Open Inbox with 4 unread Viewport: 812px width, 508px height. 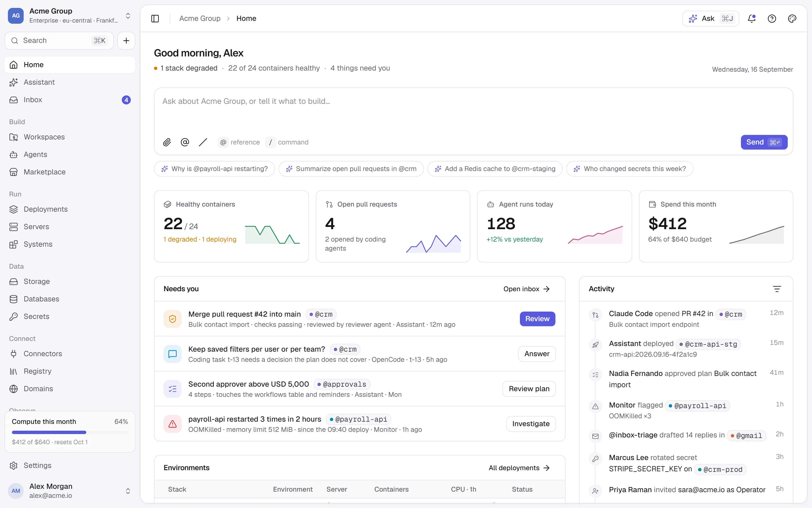70,100
